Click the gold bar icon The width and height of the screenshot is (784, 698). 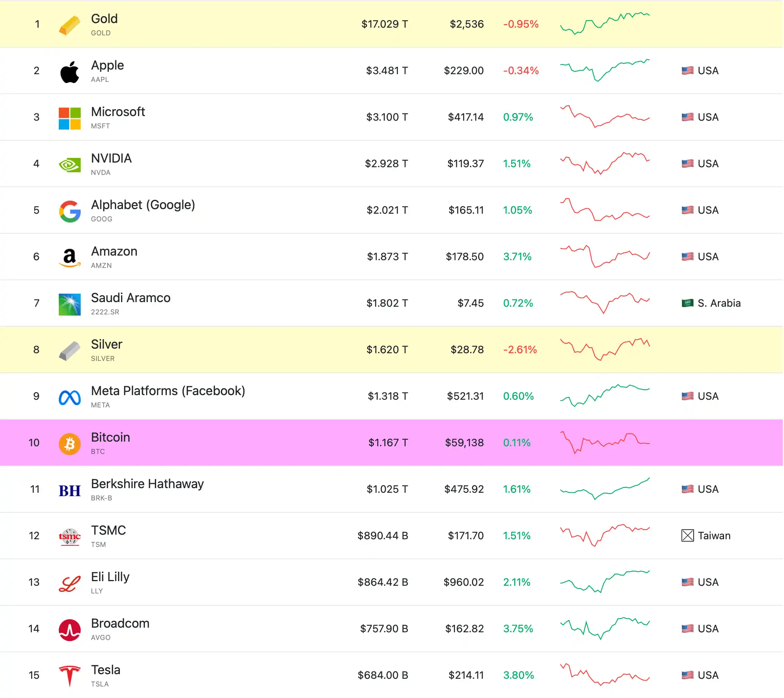click(x=70, y=25)
